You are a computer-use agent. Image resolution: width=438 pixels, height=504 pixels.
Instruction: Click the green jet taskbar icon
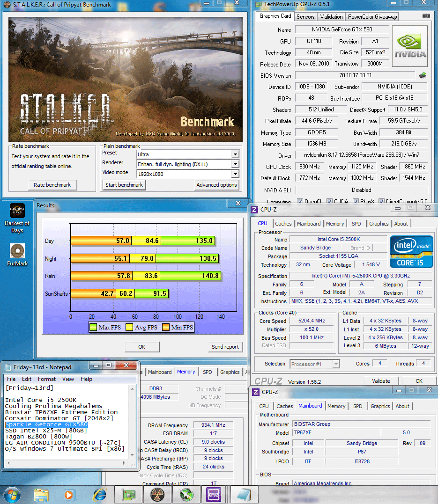(186, 495)
